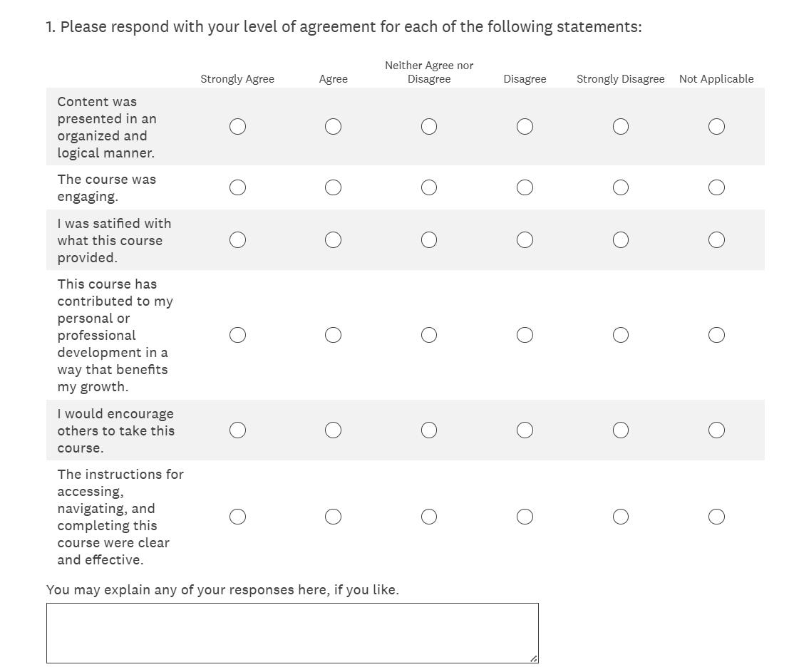Select Not Applicable for organized content statement
The width and height of the screenshot is (789, 672).
(x=716, y=127)
